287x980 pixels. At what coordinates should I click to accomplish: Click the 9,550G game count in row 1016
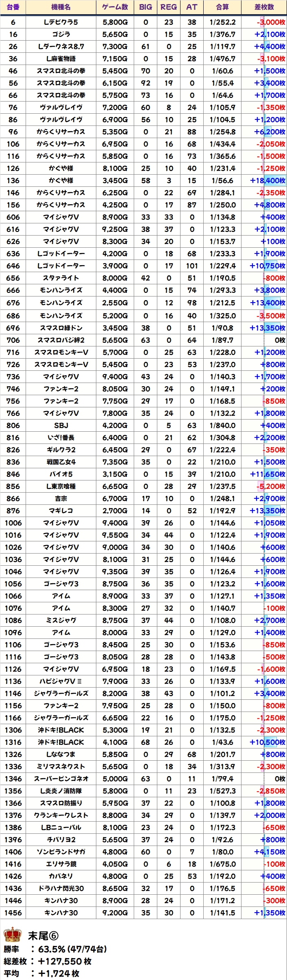(x=115, y=535)
